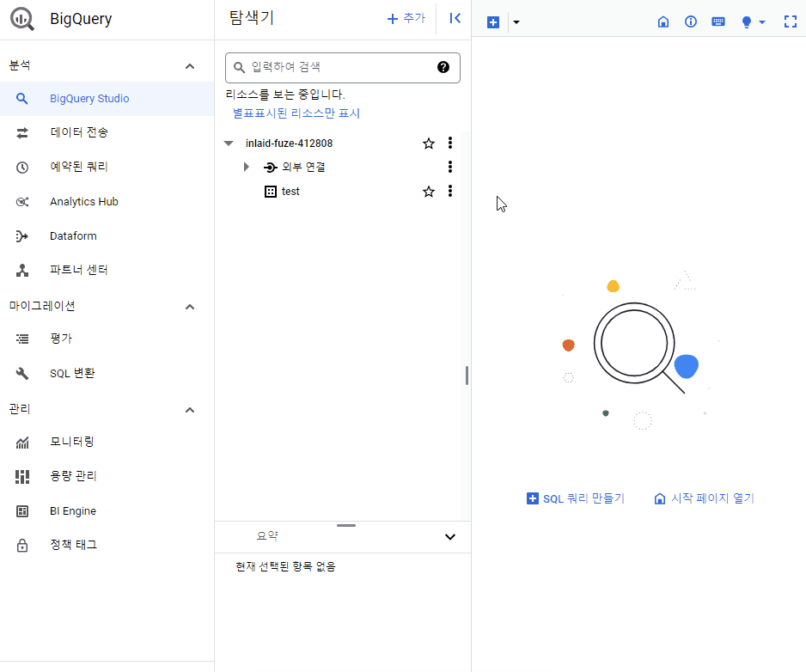806x672 pixels.
Task: Click the lightbulb tips icon
Action: 747,22
